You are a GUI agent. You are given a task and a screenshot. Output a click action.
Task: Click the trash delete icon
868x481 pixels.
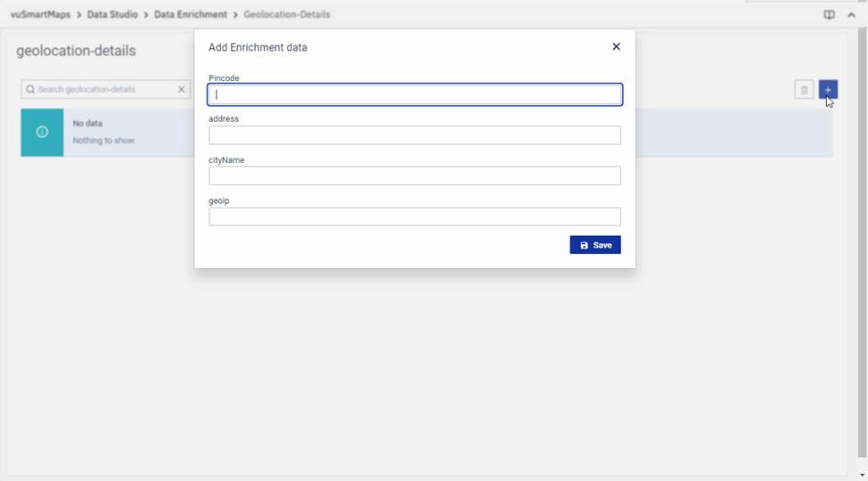tap(804, 90)
